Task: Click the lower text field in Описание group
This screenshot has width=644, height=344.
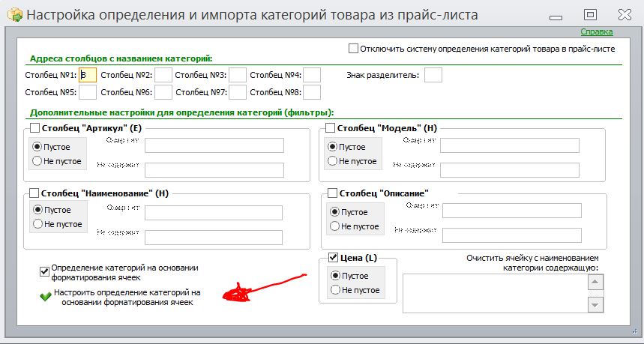Action: pyautogui.click(x=512, y=235)
